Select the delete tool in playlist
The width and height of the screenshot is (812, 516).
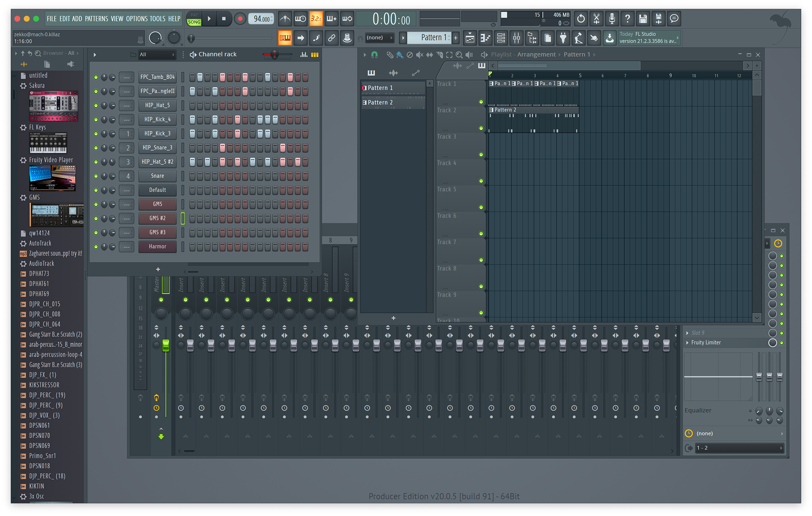(409, 55)
